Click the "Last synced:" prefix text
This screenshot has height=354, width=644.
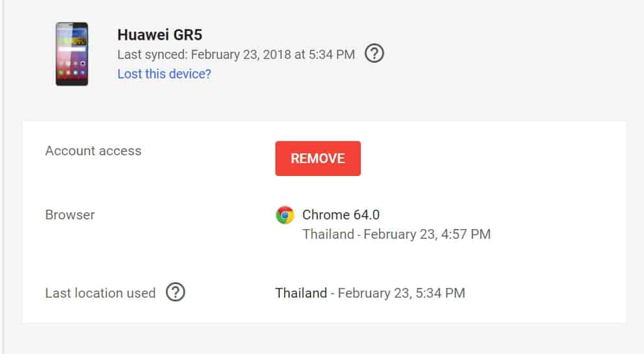[x=152, y=54]
